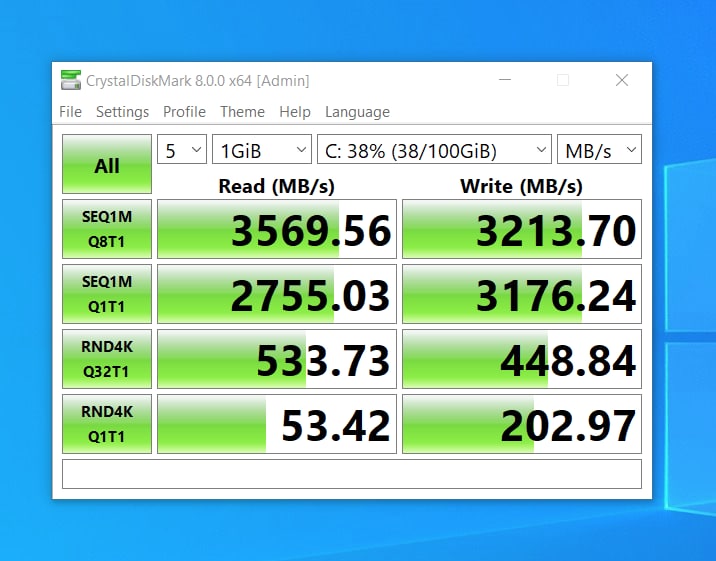Open the Settings menu

coord(122,112)
